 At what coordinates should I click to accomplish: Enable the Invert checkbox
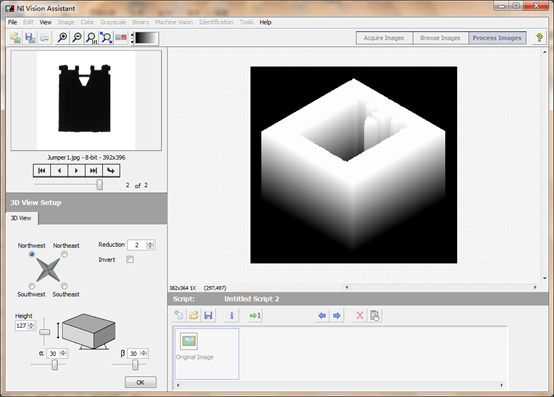point(130,260)
